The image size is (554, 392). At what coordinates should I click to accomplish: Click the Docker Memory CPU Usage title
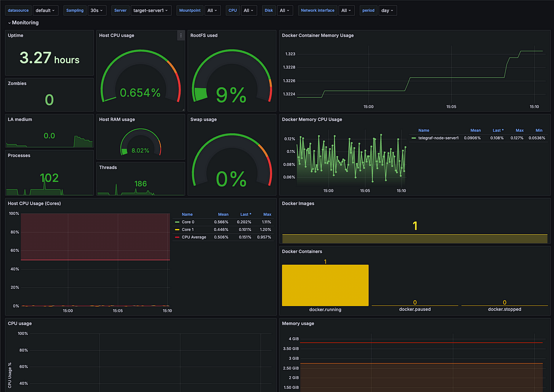tap(312, 119)
